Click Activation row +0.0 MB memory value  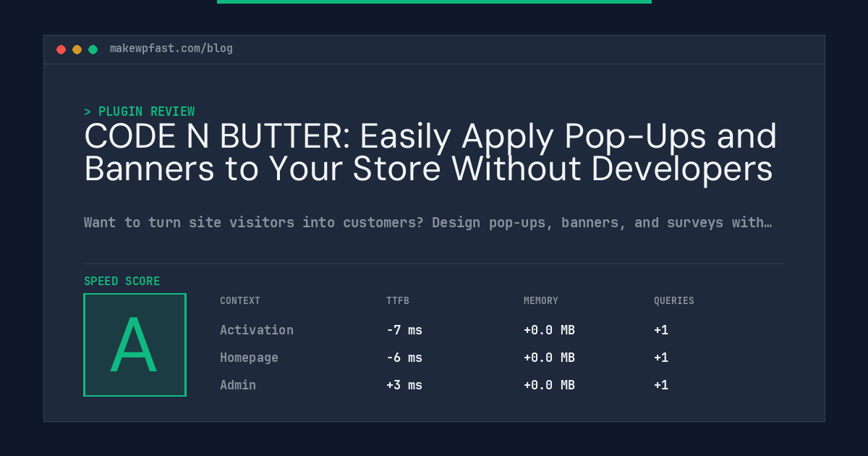(549, 330)
